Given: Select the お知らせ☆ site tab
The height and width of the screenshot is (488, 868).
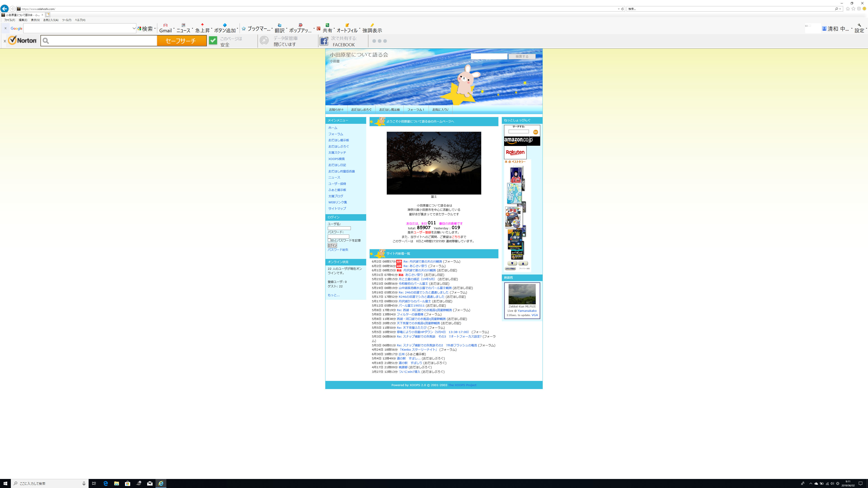Looking at the screenshot, I should [x=336, y=109].
